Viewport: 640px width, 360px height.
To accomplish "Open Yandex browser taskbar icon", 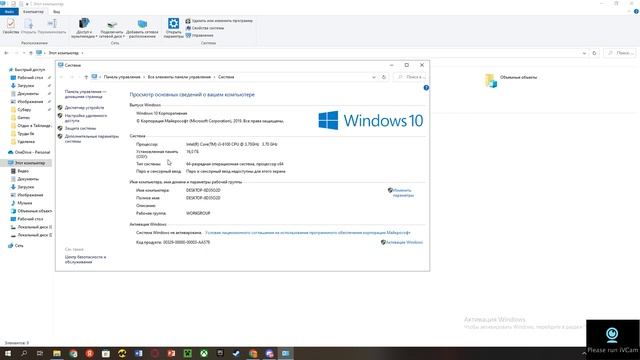I will click(x=89, y=353).
